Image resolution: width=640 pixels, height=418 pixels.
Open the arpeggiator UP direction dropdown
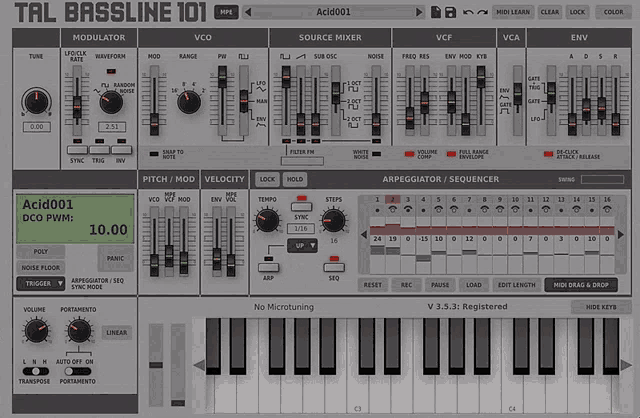pos(302,246)
